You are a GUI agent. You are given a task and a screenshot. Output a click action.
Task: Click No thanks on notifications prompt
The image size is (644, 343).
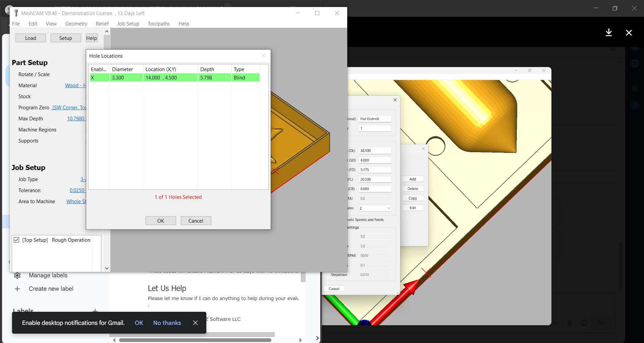point(167,323)
